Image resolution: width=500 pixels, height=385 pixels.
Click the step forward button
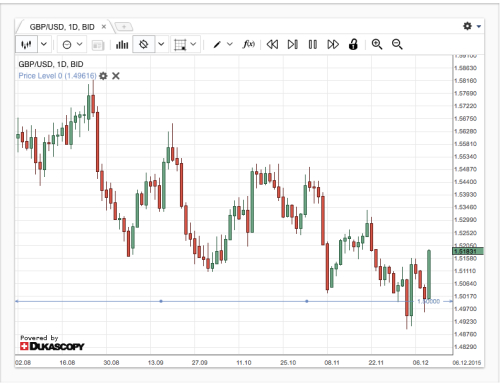293,44
